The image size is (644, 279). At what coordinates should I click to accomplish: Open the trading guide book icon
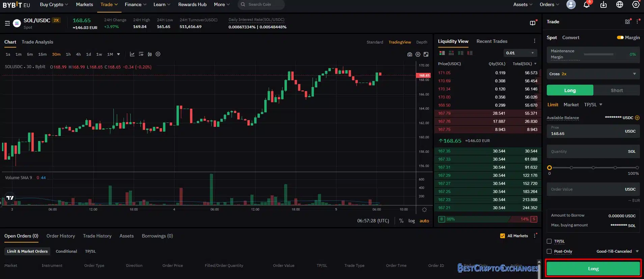click(x=533, y=23)
